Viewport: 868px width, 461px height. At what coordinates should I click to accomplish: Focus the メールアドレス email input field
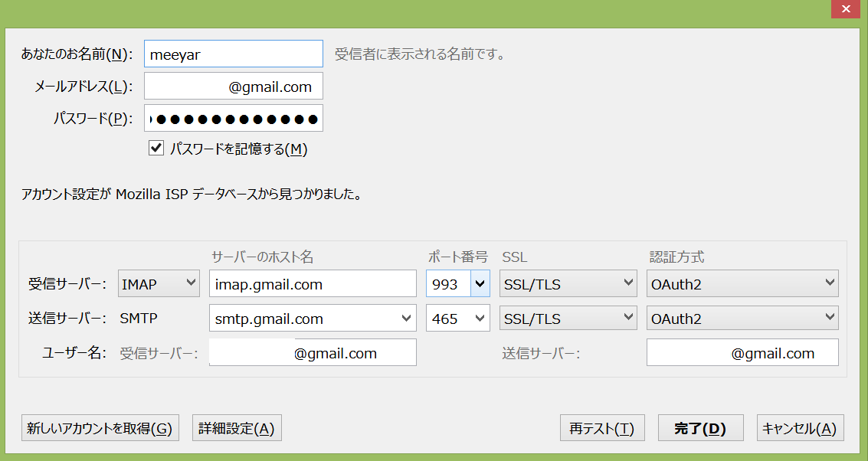[x=233, y=87]
